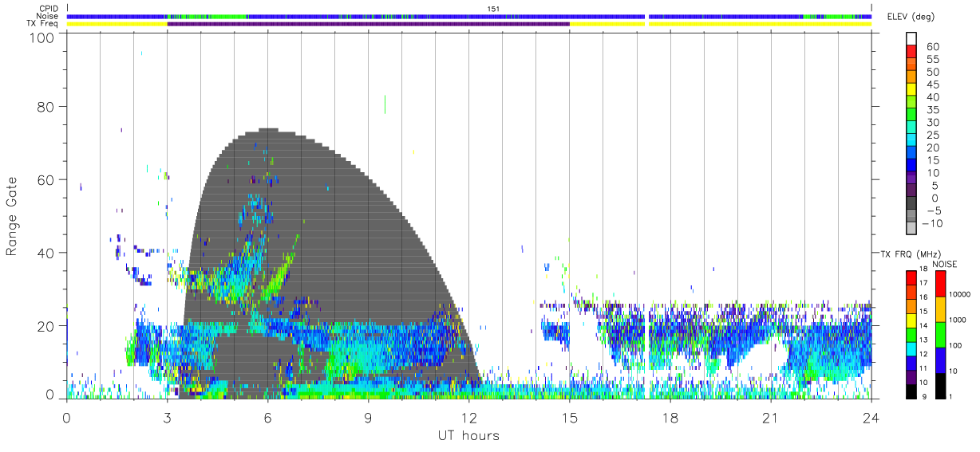The image size is (980, 452).
Task: Click the '10000' label on NOISE bar
Action: pyautogui.click(x=958, y=295)
